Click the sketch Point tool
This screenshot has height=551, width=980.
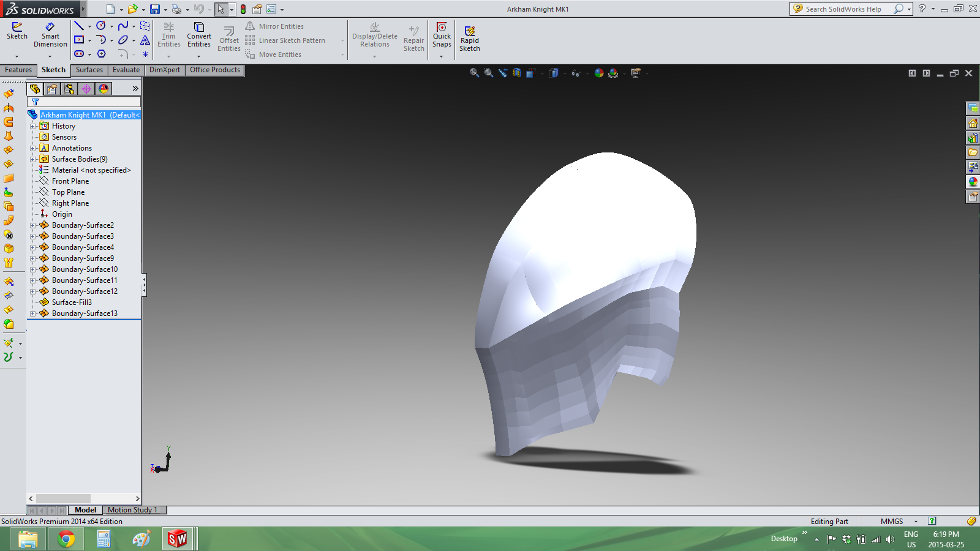[x=145, y=54]
